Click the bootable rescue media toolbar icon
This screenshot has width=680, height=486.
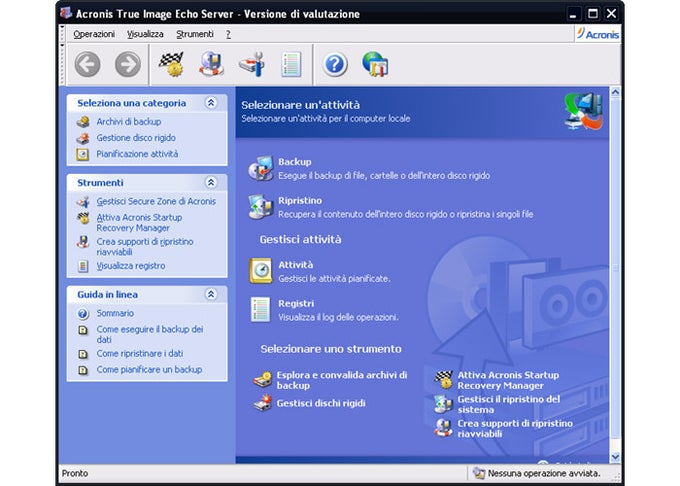click(x=212, y=64)
